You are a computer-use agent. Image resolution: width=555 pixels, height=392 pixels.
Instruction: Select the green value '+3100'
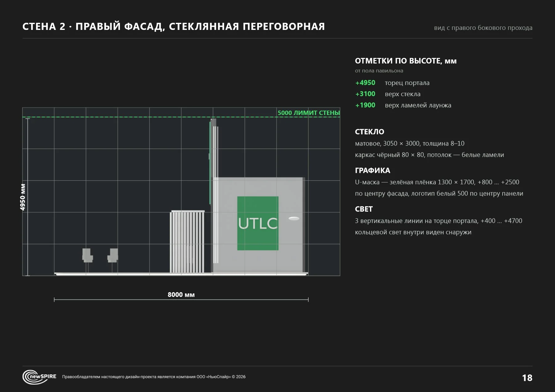[x=365, y=94]
